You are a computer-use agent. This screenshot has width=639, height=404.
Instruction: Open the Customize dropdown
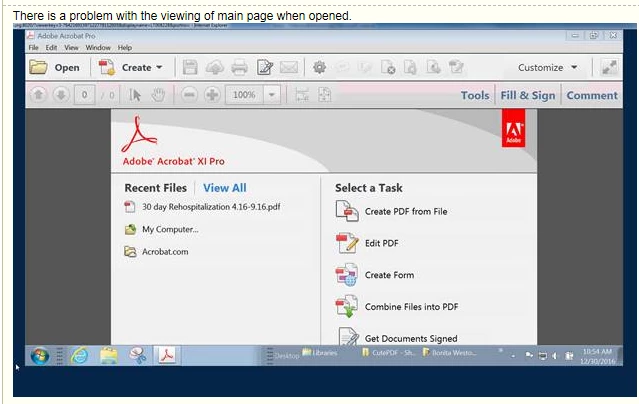[547, 68]
